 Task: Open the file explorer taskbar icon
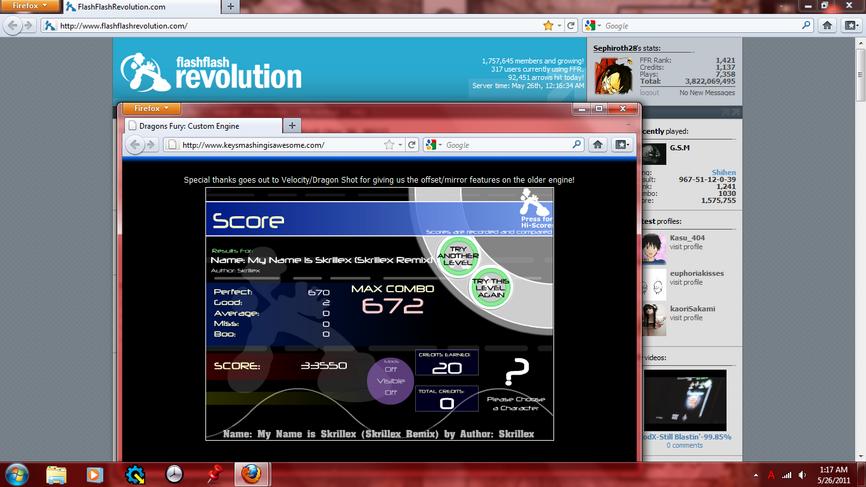(56, 474)
